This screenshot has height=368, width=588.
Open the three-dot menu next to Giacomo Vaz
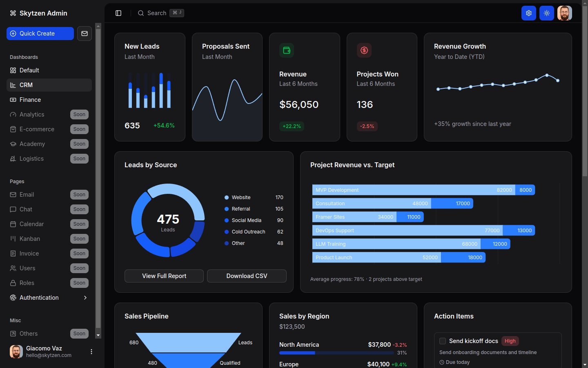tap(91, 352)
